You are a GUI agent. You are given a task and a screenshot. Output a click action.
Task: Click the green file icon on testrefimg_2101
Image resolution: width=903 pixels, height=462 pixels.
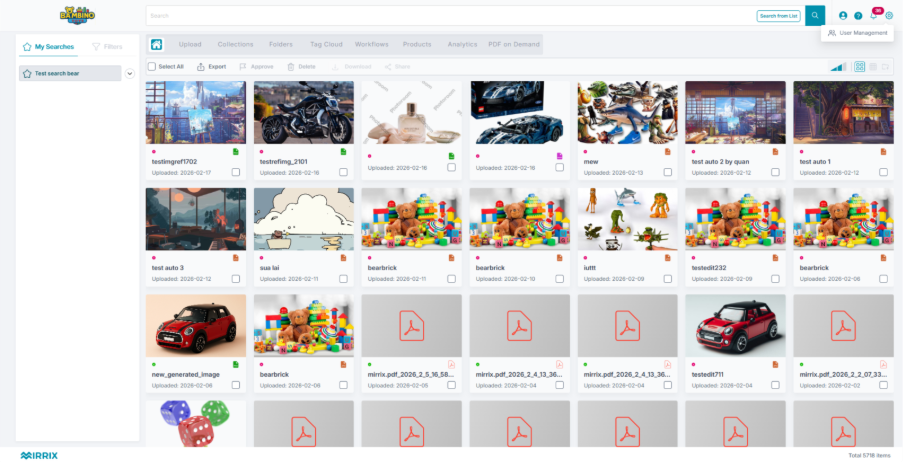pos(343,152)
